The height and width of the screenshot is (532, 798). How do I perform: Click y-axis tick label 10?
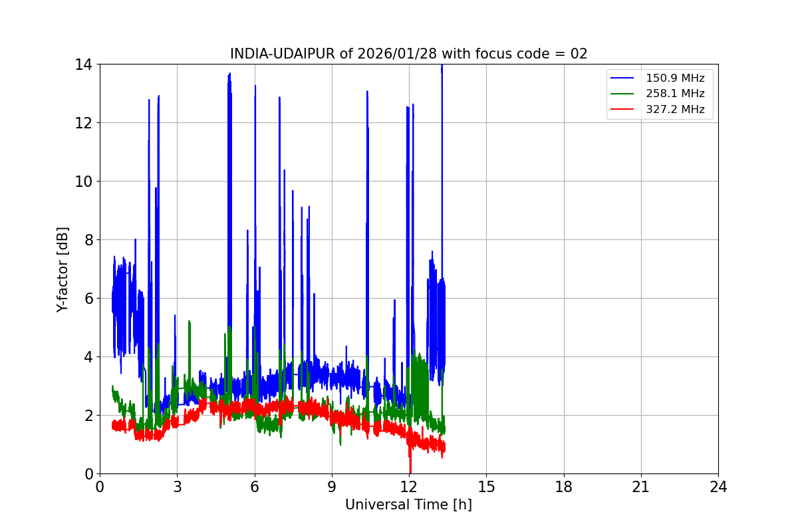click(x=83, y=182)
